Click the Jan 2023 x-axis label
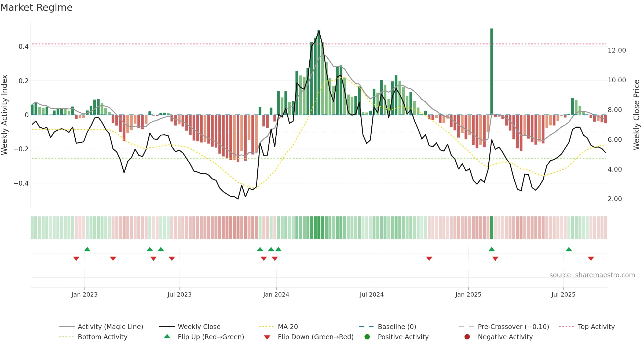 click(85, 295)
